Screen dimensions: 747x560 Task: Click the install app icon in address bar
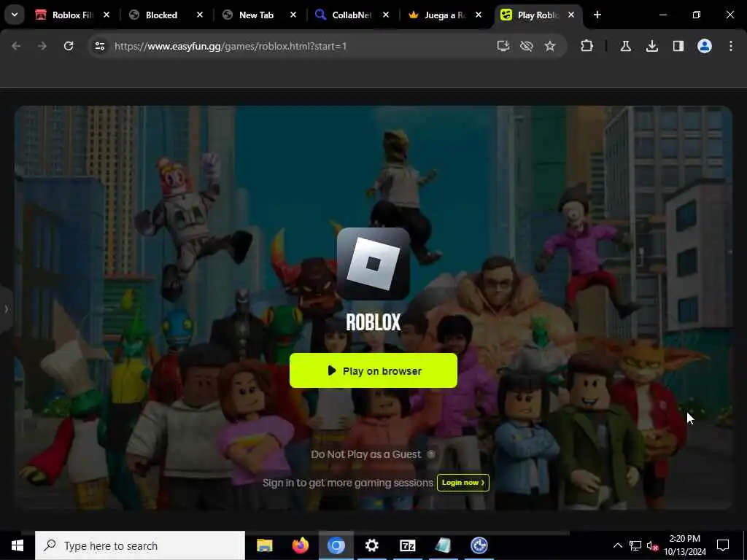[503, 46]
